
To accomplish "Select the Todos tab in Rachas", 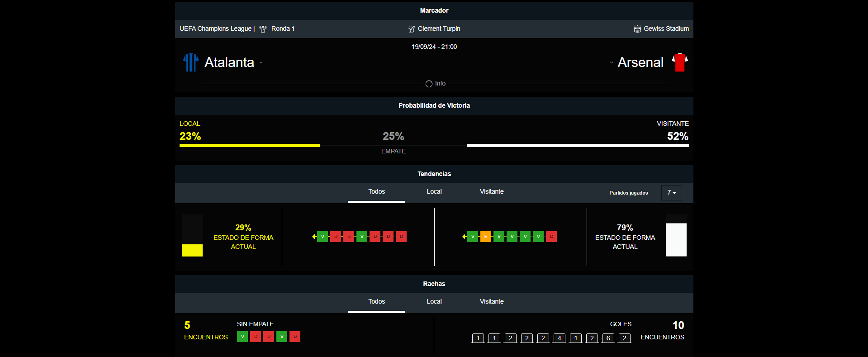I will point(376,302).
